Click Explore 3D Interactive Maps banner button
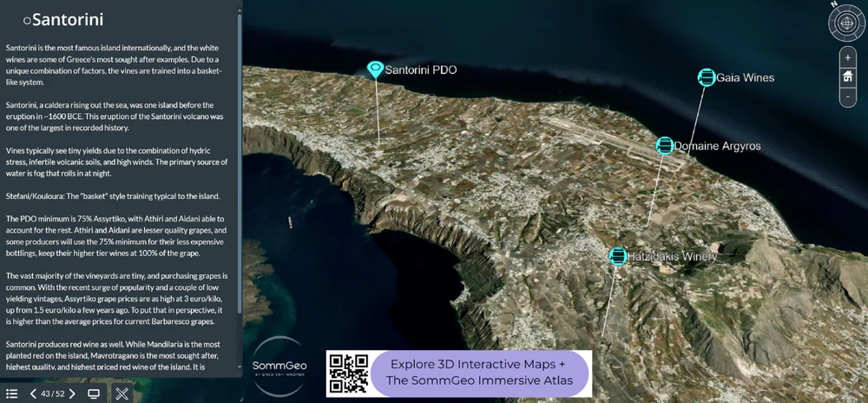Image resolution: width=868 pixels, height=403 pixels. pos(479,373)
